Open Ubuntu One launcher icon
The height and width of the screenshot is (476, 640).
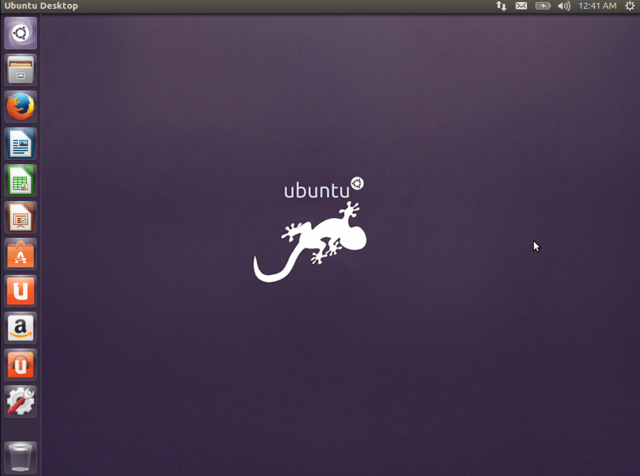[x=20, y=291]
